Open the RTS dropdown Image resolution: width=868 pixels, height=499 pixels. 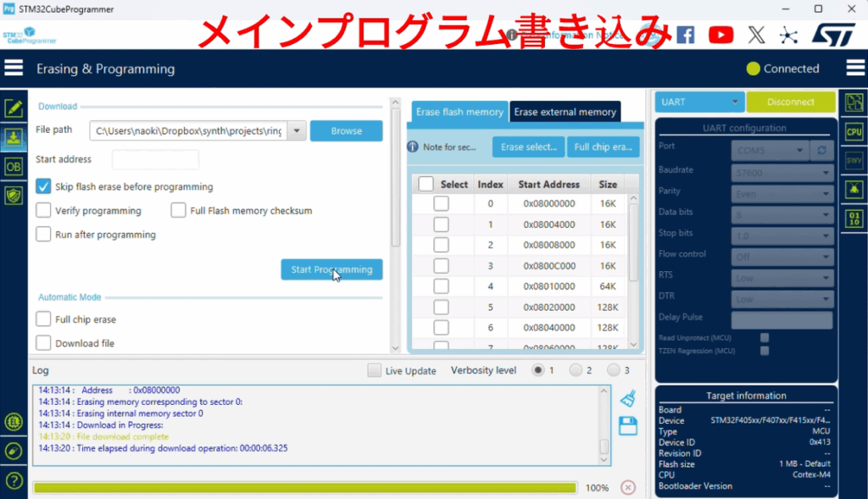click(x=782, y=278)
